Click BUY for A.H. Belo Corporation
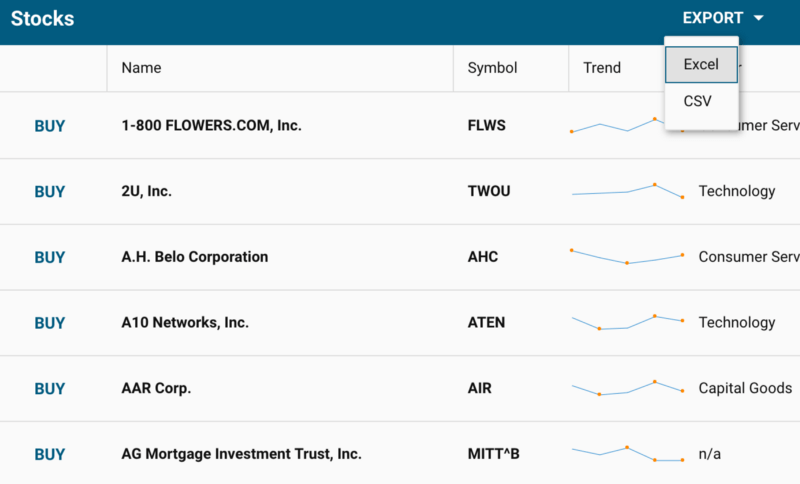The width and height of the screenshot is (800, 484). pyautogui.click(x=49, y=258)
